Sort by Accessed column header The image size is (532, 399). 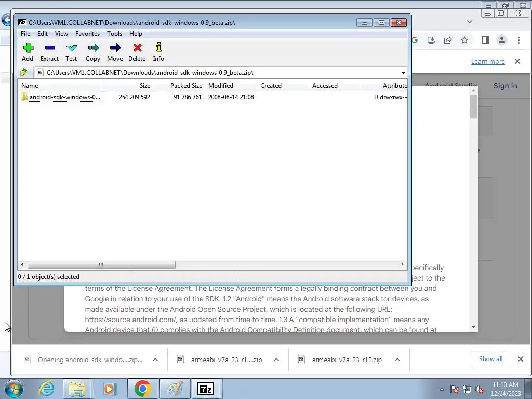point(335,86)
